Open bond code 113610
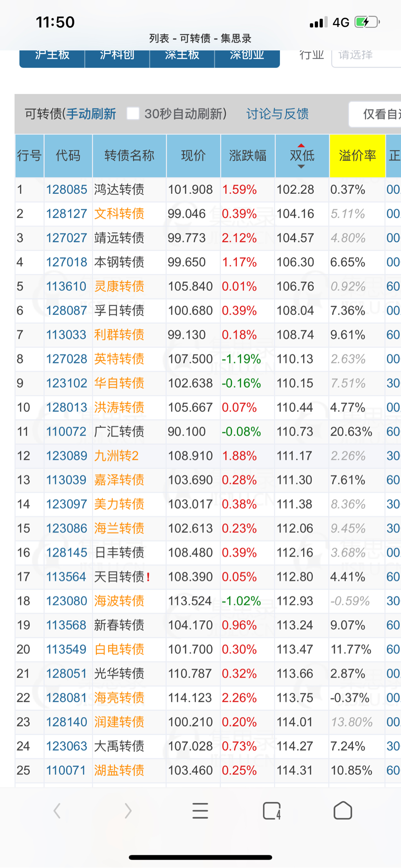Image resolution: width=401 pixels, height=868 pixels. click(66, 286)
